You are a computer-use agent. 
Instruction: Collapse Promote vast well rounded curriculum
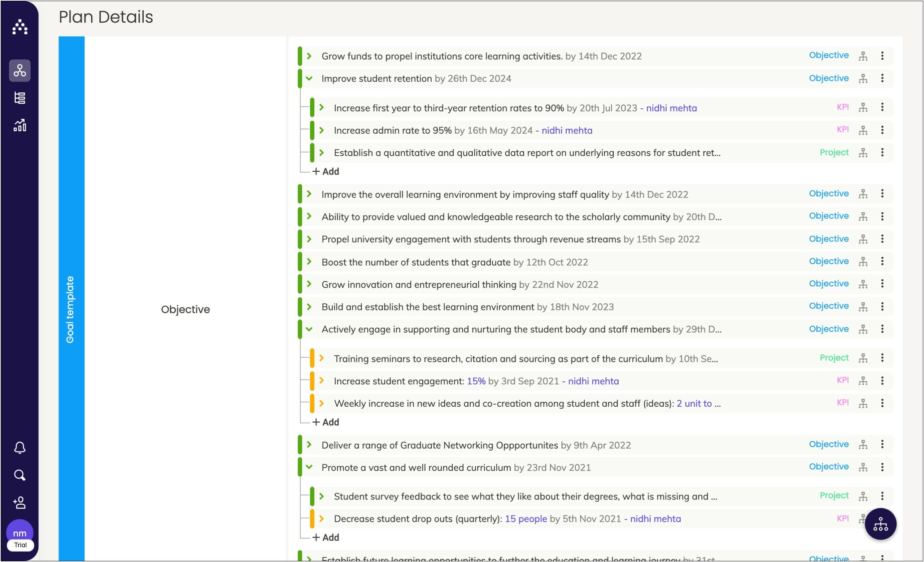pyautogui.click(x=309, y=467)
